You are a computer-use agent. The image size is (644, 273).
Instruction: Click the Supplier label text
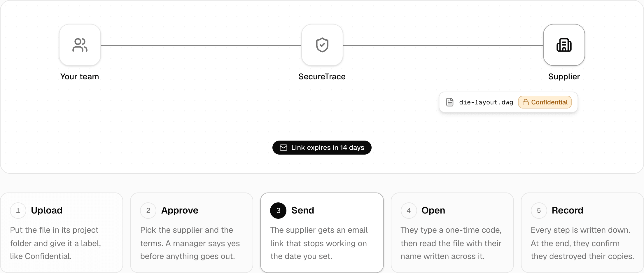pyautogui.click(x=564, y=77)
